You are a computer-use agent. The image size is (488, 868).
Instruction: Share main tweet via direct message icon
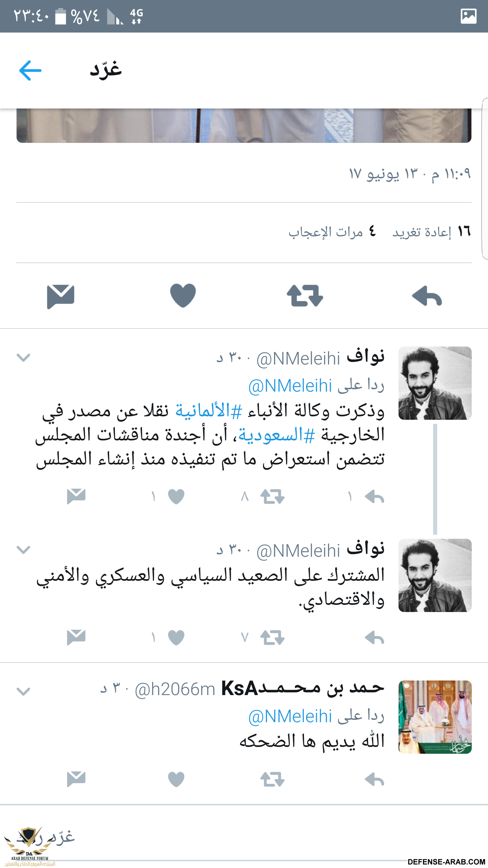tap(61, 296)
